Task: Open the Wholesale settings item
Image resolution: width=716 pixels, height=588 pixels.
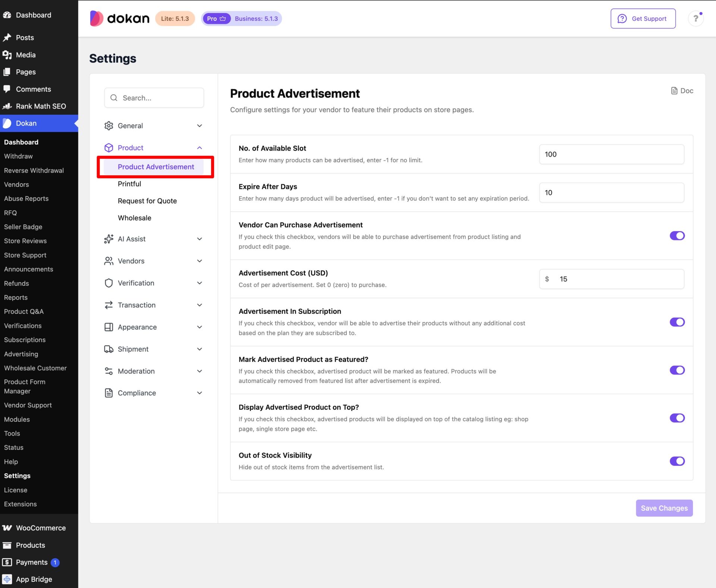Action: pyautogui.click(x=134, y=218)
